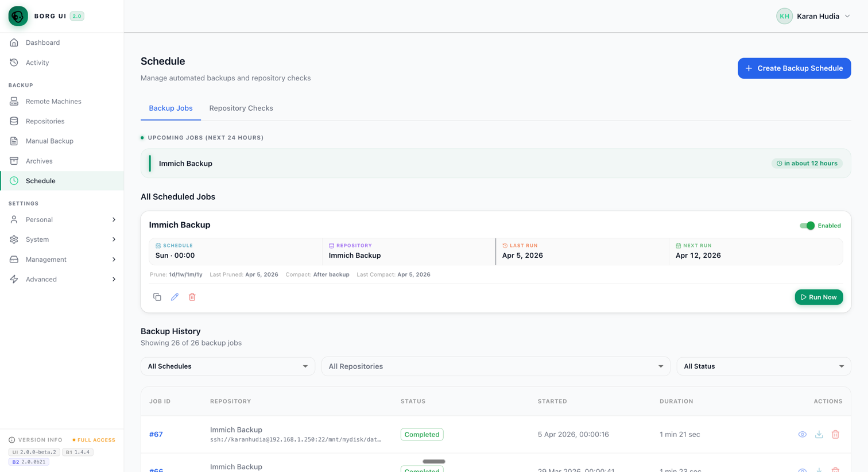Screen dimensions: 868x472
Task: Click the B2 2.0.0b21 version chip
Action: click(29, 462)
